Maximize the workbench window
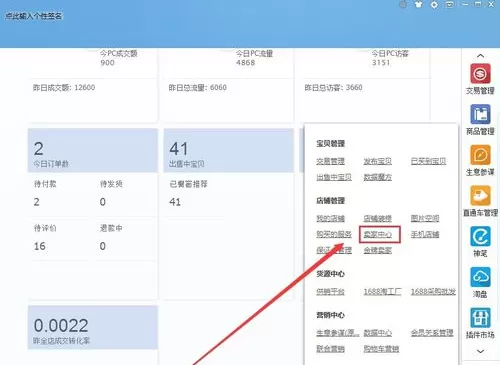500x365 pixels. (x=478, y=4)
